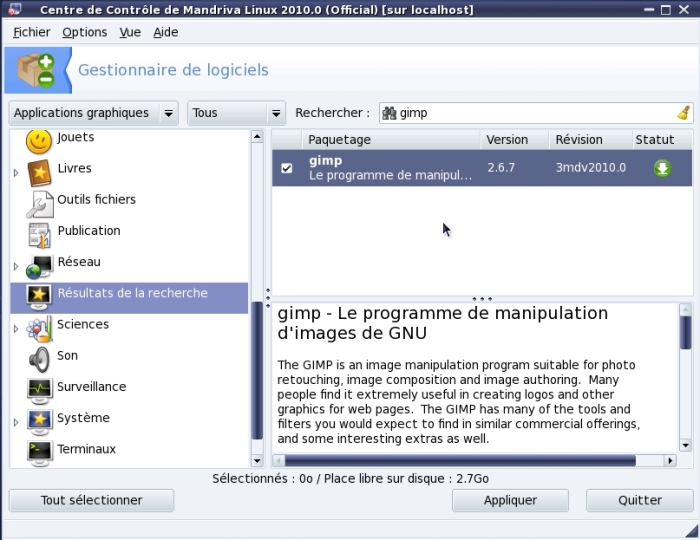Click the description pane horizontal scrollbar

coord(460,461)
